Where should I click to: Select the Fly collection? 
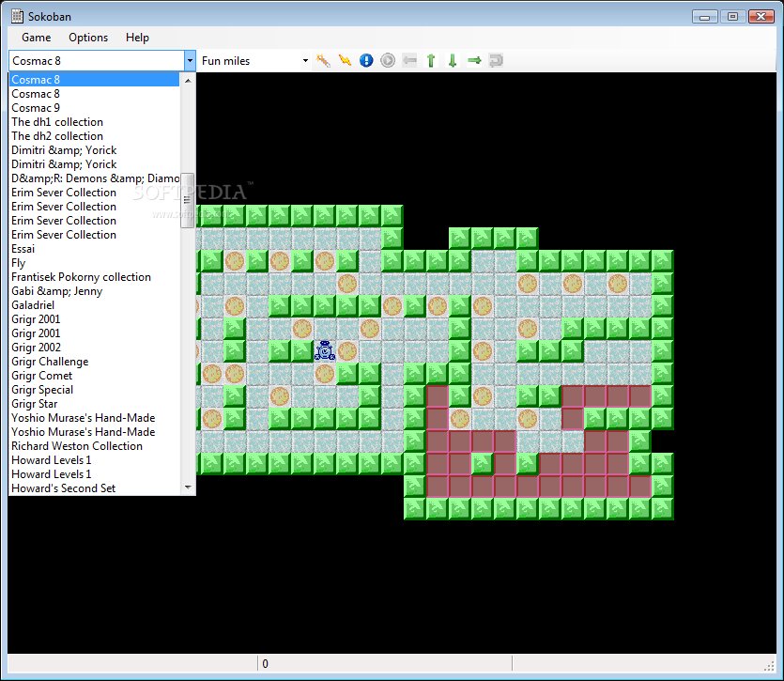pos(94,263)
